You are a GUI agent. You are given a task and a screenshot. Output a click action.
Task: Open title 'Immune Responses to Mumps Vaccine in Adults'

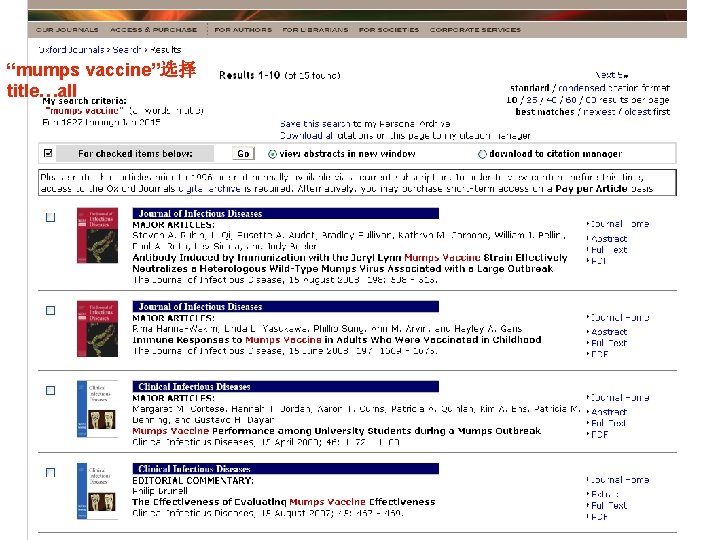[x=337, y=340]
